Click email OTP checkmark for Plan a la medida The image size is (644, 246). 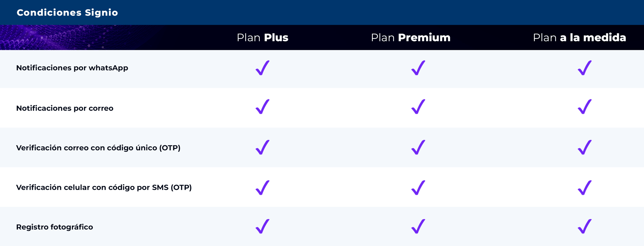(584, 147)
